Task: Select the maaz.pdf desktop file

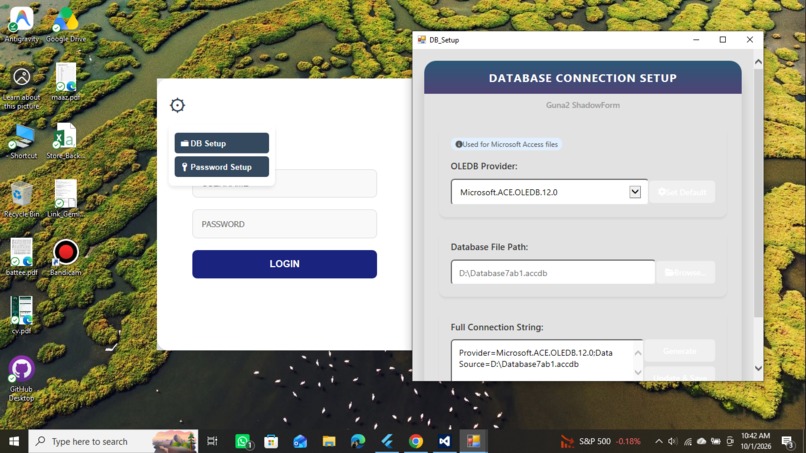Action: [x=66, y=82]
